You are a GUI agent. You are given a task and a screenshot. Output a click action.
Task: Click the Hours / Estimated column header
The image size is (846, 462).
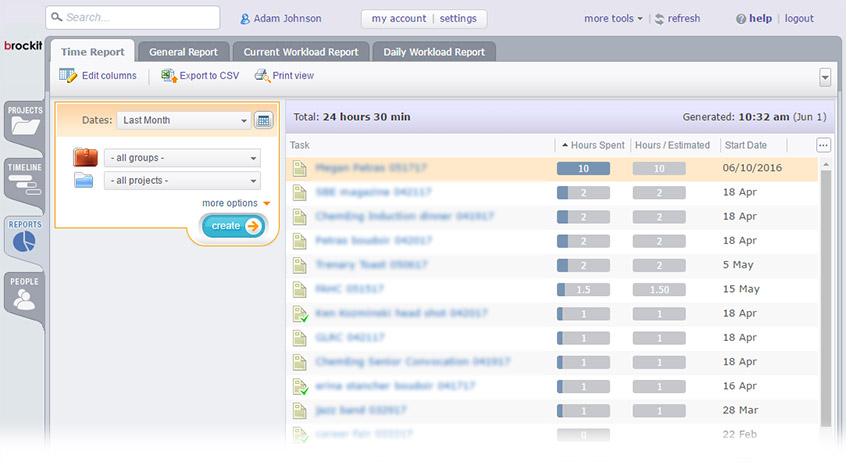(672, 145)
